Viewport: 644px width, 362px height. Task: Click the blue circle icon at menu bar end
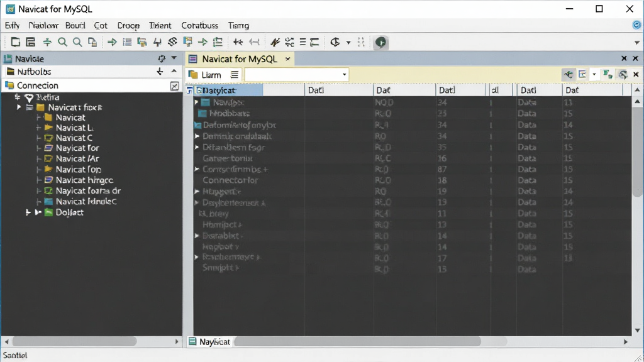(x=636, y=25)
